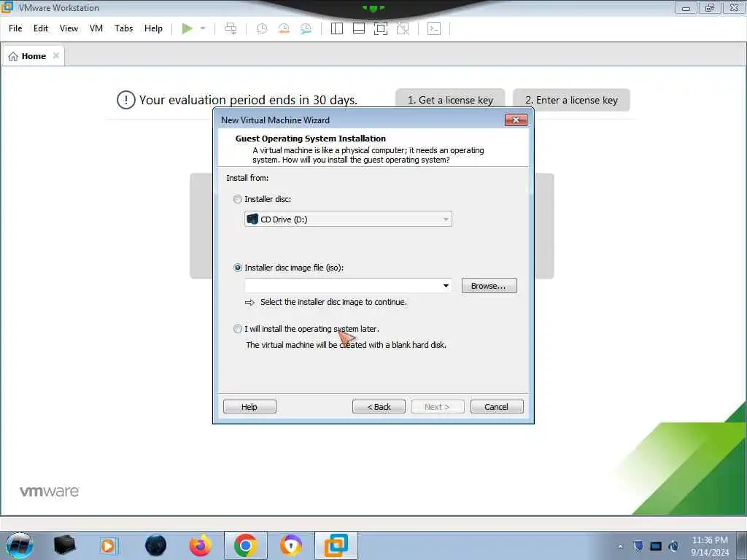Click 'Select the installer disc image to continue' text
Screen dimensions: 747x560
pyautogui.click(x=333, y=303)
